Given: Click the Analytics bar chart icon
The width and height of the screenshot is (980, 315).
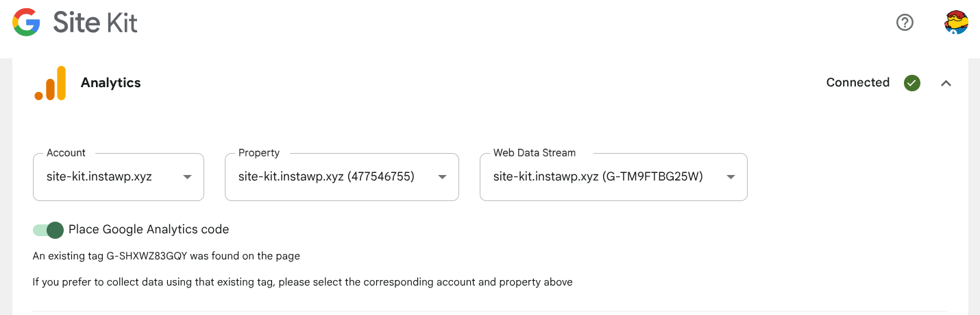Looking at the screenshot, I should (x=50, y=83).
